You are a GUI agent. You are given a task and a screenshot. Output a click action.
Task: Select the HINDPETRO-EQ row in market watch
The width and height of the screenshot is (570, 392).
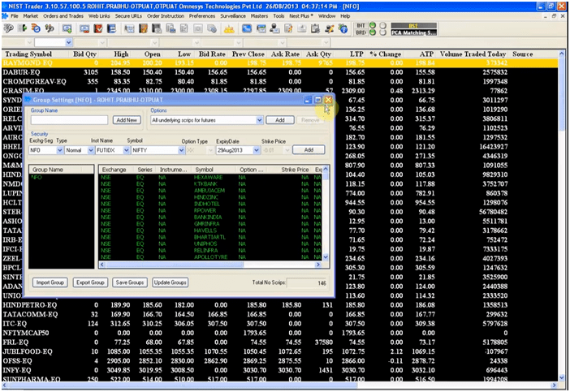pos(280,305)
